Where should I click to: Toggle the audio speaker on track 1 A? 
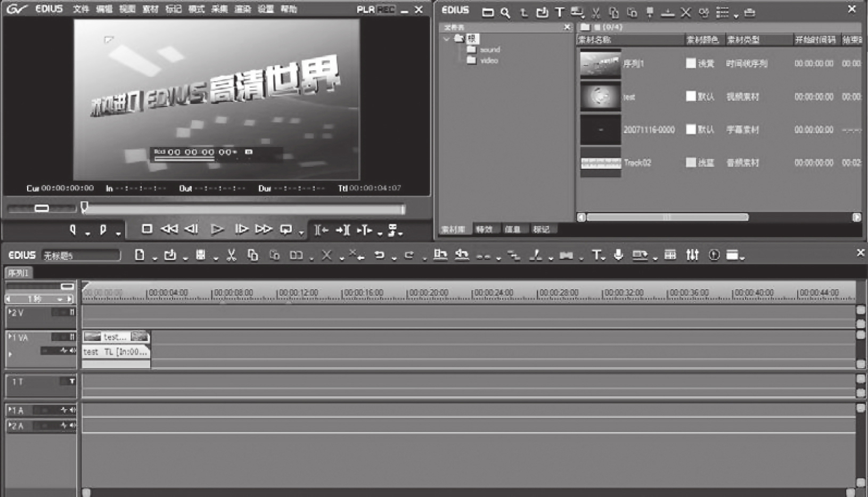(x=72, y=410)
